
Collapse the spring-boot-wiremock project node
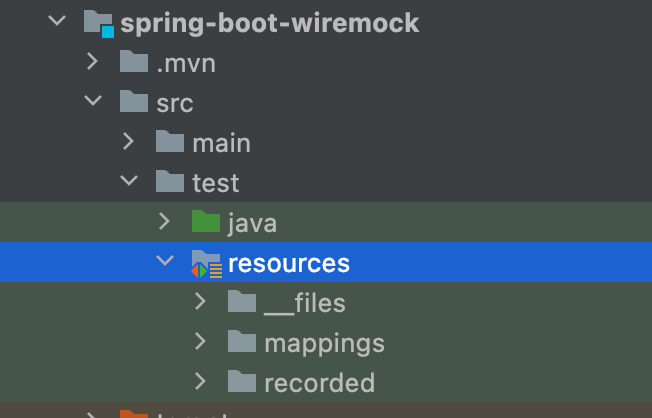click(57, 21)
